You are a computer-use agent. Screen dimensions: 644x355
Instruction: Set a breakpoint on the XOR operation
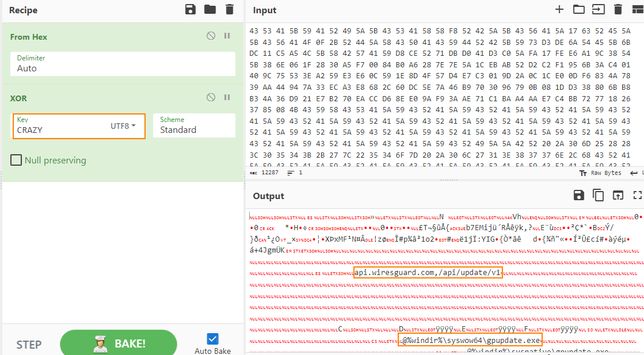click(x=227, y=97)
